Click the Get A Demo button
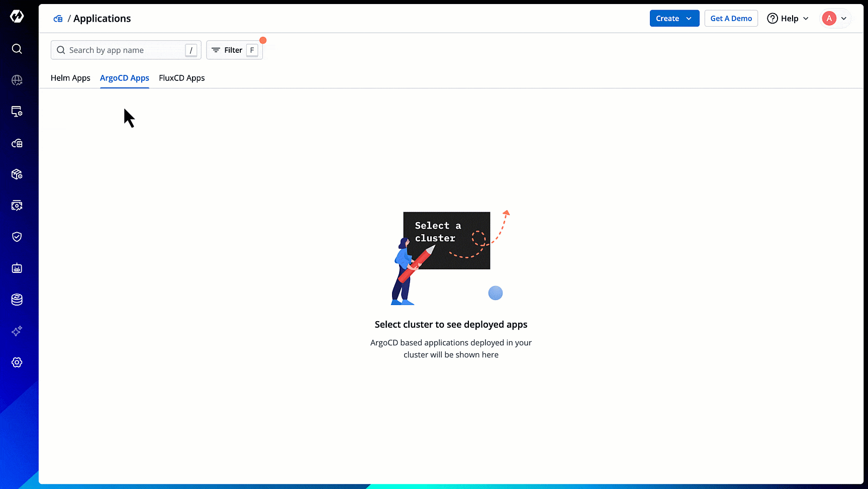The image size is (868, 489). point(731,19)
